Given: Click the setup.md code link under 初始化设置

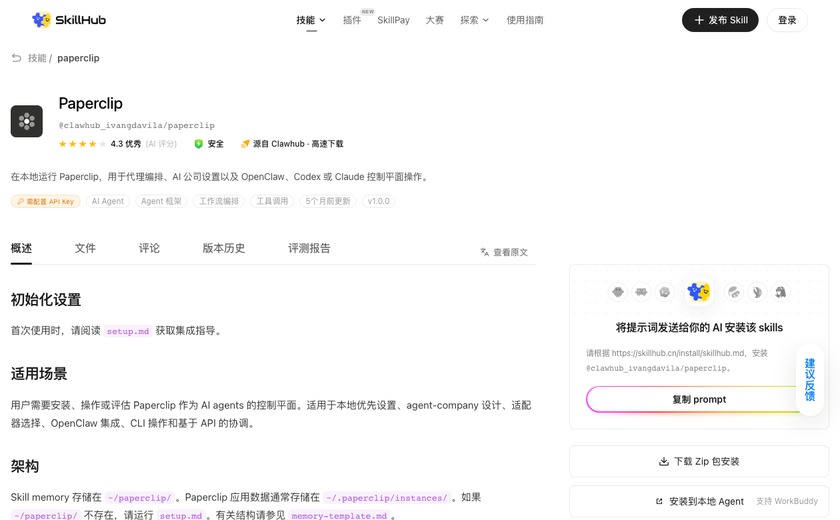Looking at the screenshot, I should [x=128, y=331].
